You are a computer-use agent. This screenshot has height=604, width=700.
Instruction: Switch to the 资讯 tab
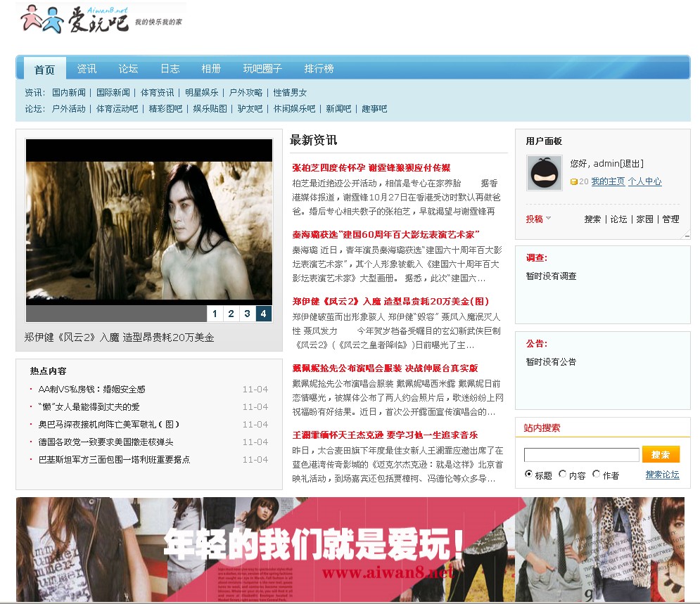tap(87, 69)
